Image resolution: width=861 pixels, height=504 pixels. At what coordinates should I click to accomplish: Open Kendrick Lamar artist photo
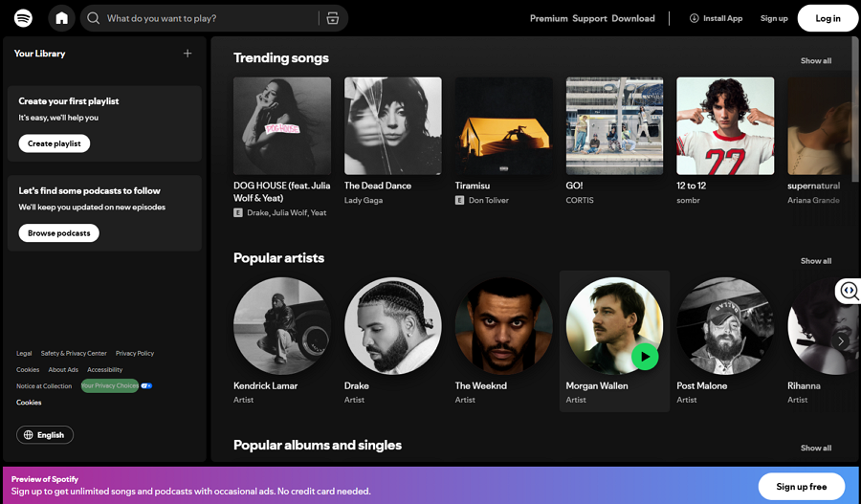pyautogui.click(x=282, y=325)
